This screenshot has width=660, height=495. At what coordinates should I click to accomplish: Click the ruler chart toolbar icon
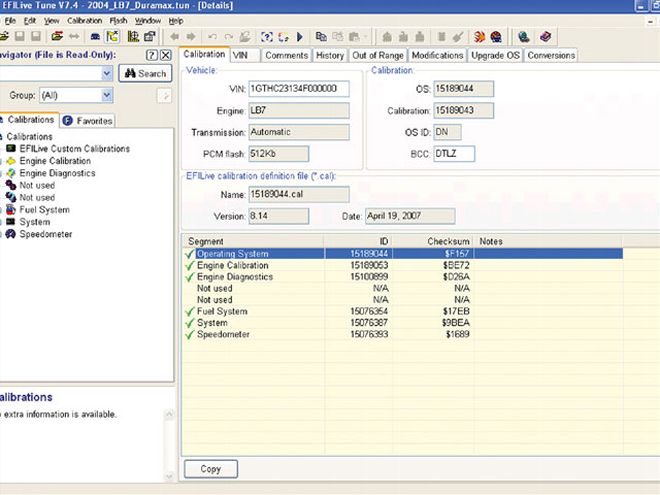[x=133, y=37]
